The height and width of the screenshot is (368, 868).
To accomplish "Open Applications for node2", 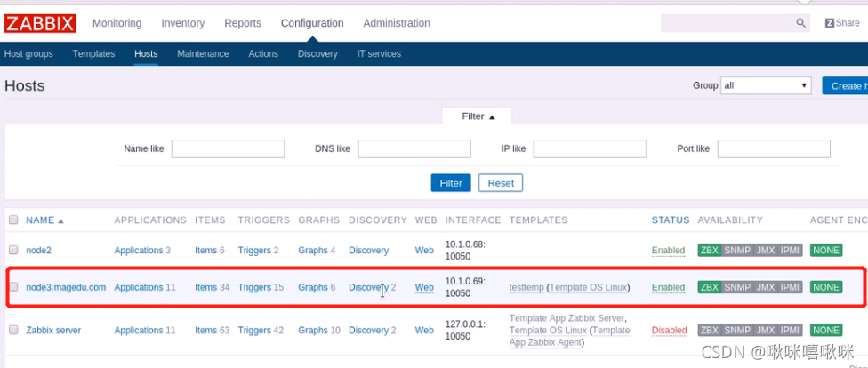I will click(x=139, y=250).
